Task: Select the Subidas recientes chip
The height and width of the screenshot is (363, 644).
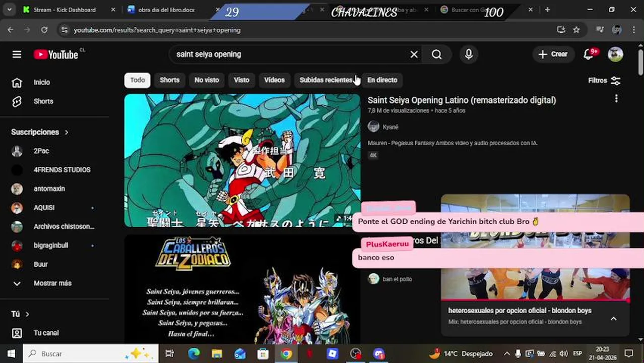Action: pyautogui.click(x=326, y=80)
